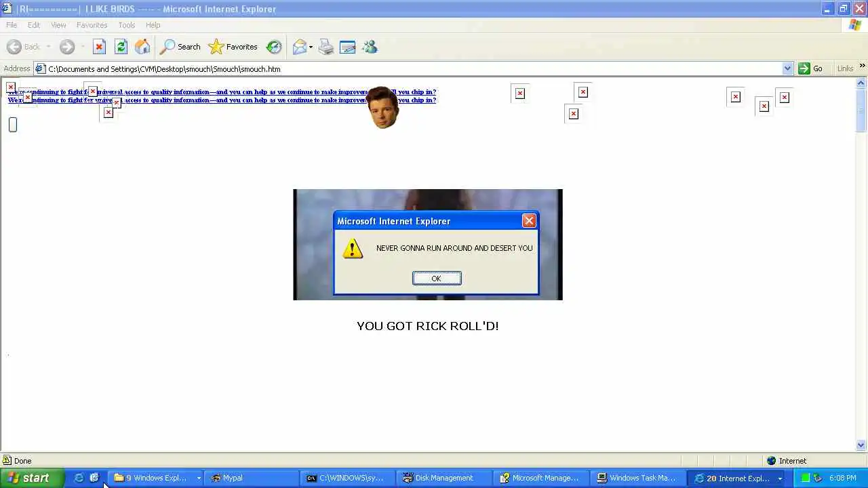This screenshot has height=488, width=868.
Task: Click the Stop loading toolbar icon
Action: (x=99, y=47)
